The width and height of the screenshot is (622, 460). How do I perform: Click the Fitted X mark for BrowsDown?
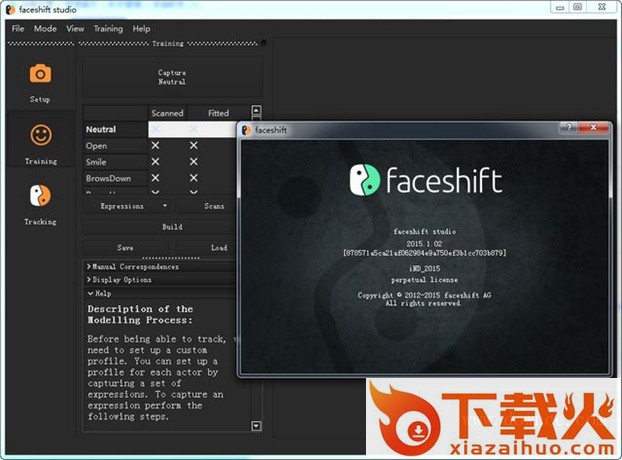(194, 178)
